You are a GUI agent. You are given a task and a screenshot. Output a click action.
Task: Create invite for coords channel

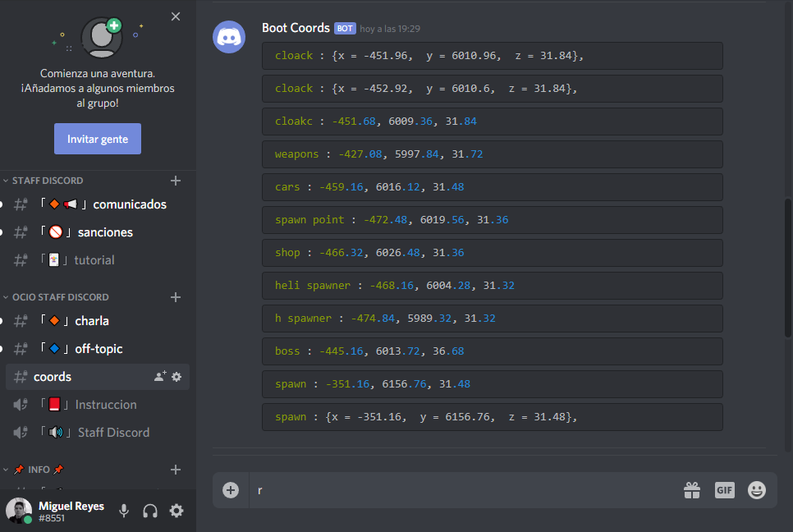[x=160, y=376]
